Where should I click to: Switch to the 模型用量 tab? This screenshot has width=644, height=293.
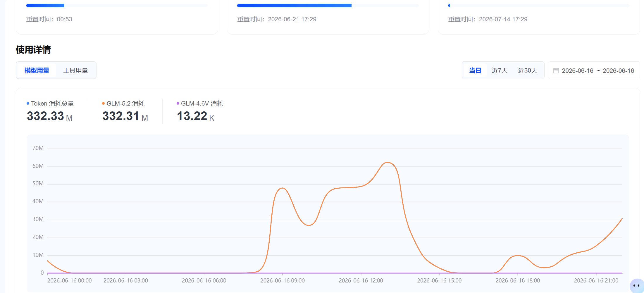coord(37,70)
